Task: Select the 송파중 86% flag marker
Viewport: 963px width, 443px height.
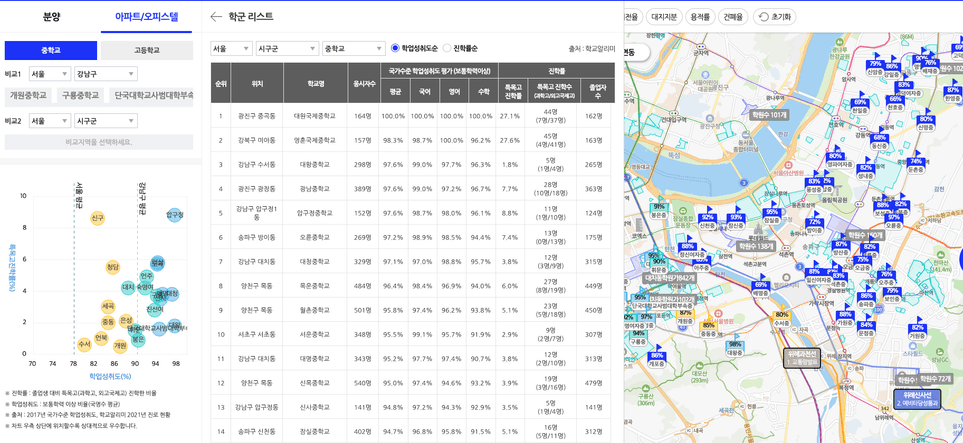Action: [x=866, y=299]
